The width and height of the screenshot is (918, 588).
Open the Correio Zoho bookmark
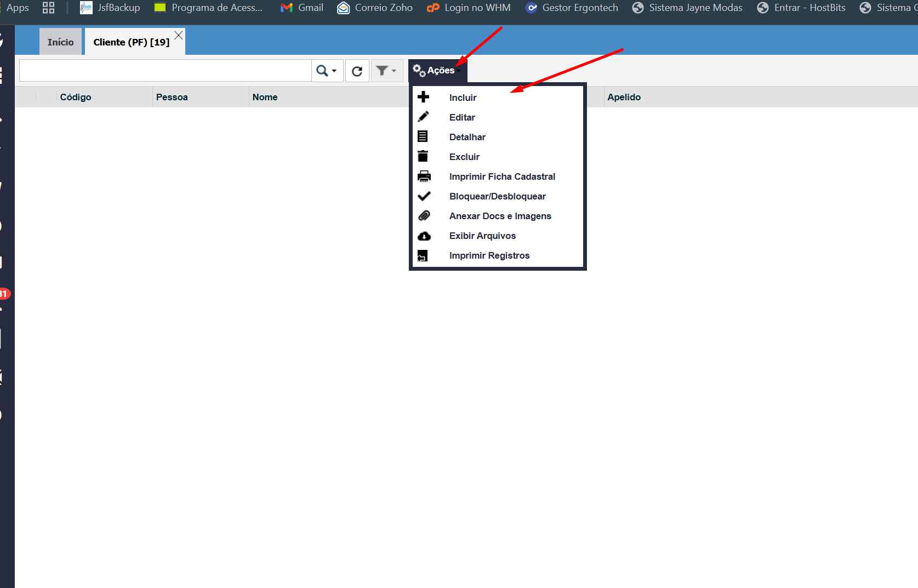click(x=375, y=8)
